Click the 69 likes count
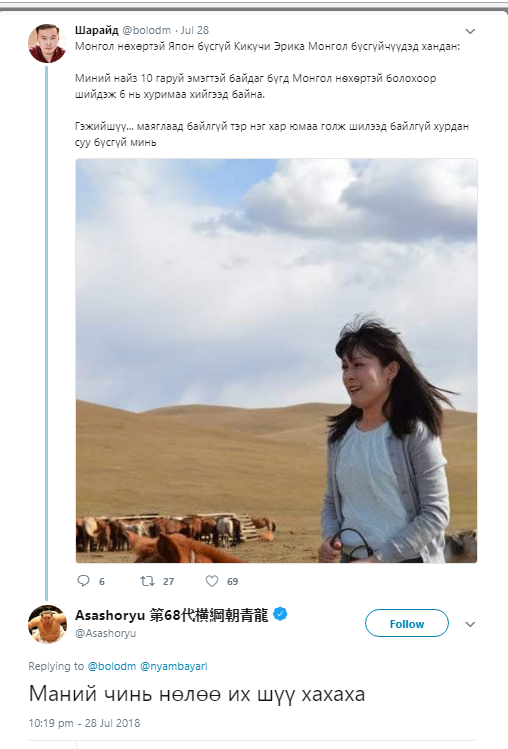508x749 pixels. coord(232,581)
